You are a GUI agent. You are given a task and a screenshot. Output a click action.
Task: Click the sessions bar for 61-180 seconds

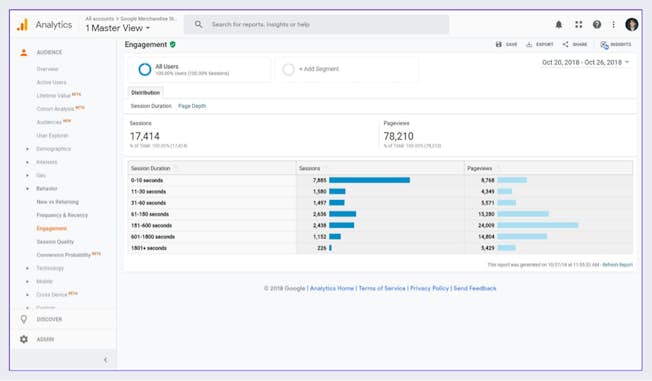343,214
